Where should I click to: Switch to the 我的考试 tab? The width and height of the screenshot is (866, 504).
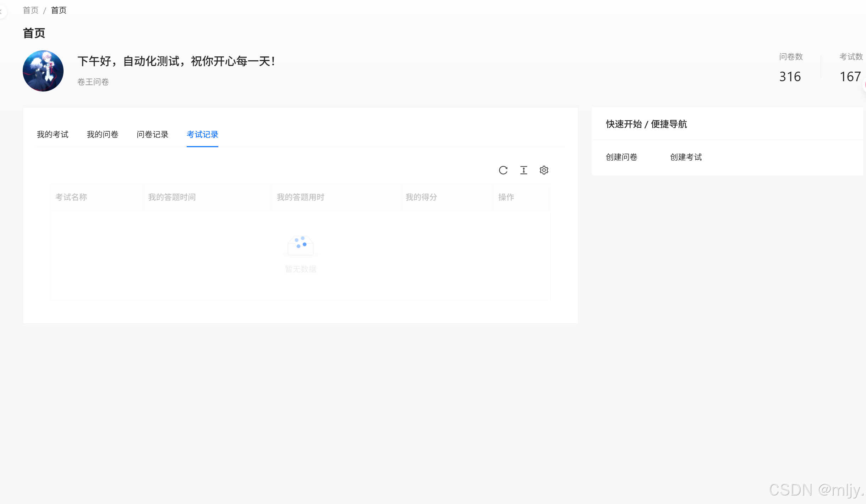(53, 134)
